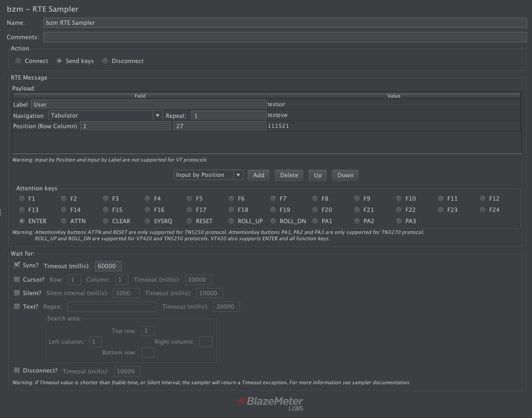Click the Delete button
This screenshot has height=418, width=532.
click(289, 175)
